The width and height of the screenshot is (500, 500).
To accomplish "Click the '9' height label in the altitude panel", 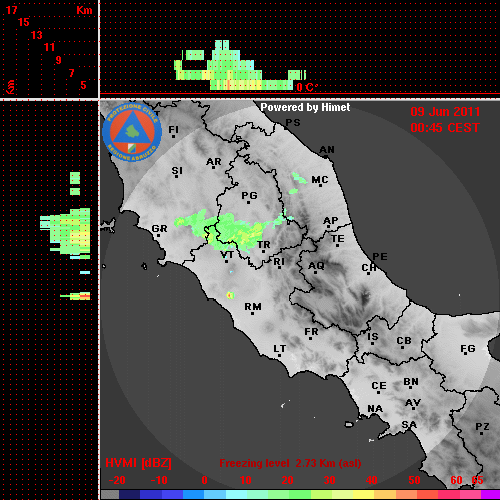I will (58, 60).
